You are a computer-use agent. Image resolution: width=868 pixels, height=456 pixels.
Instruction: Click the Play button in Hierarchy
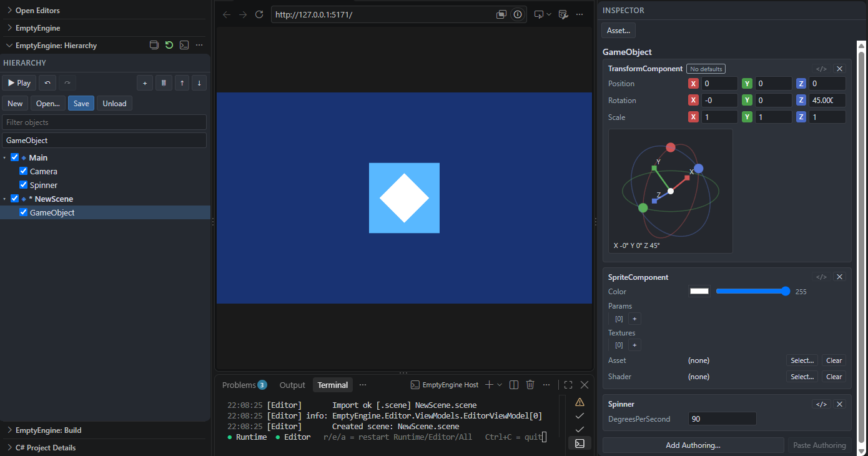pos(19,82)
